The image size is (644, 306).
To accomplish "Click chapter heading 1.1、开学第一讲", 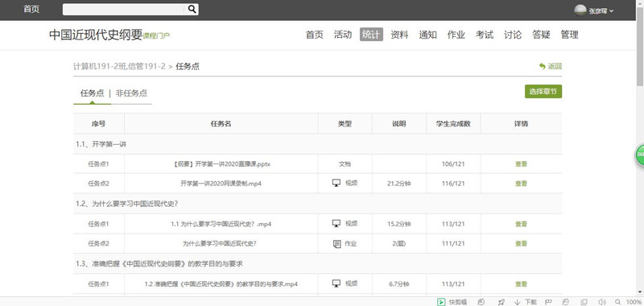I will [101, 144].
